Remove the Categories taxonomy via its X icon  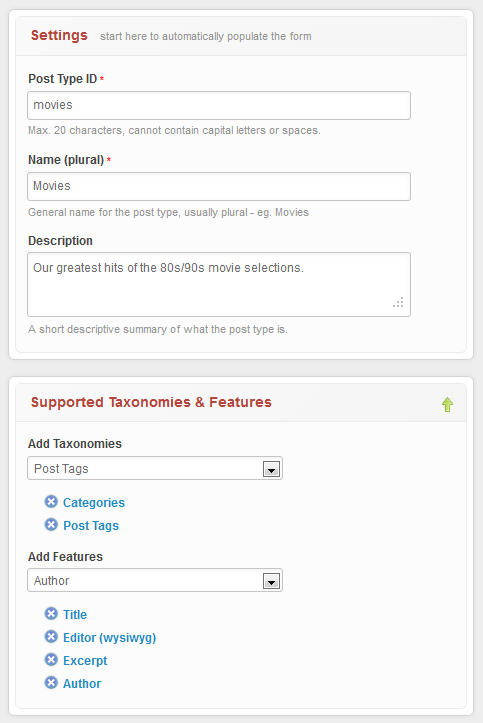tap(51, 501)
